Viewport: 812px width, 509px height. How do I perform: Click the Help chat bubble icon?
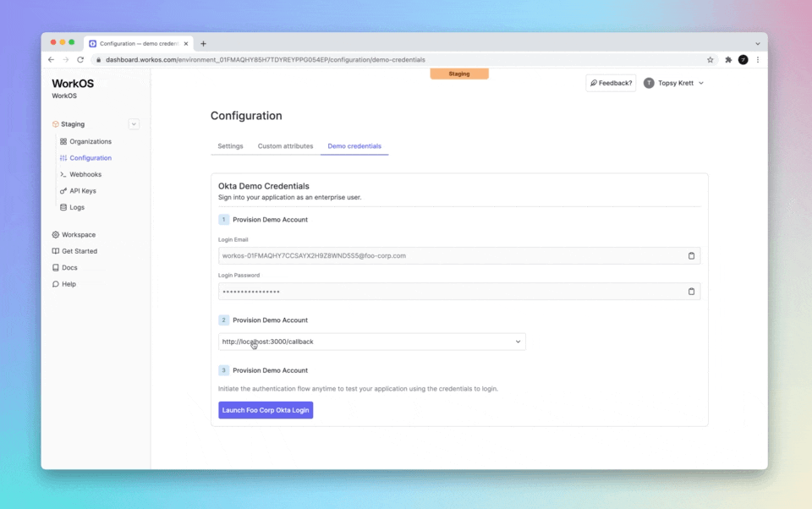click(x=56, y=284)
